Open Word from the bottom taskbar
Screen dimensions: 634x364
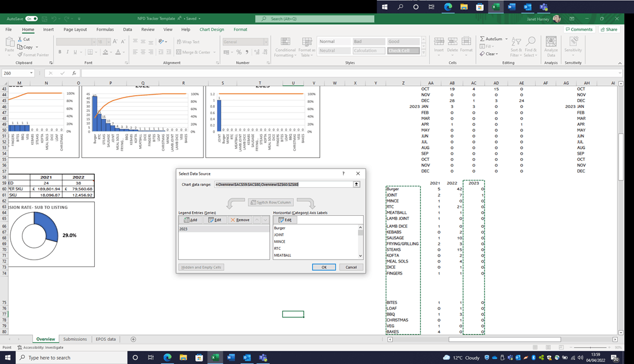(231, 358)
